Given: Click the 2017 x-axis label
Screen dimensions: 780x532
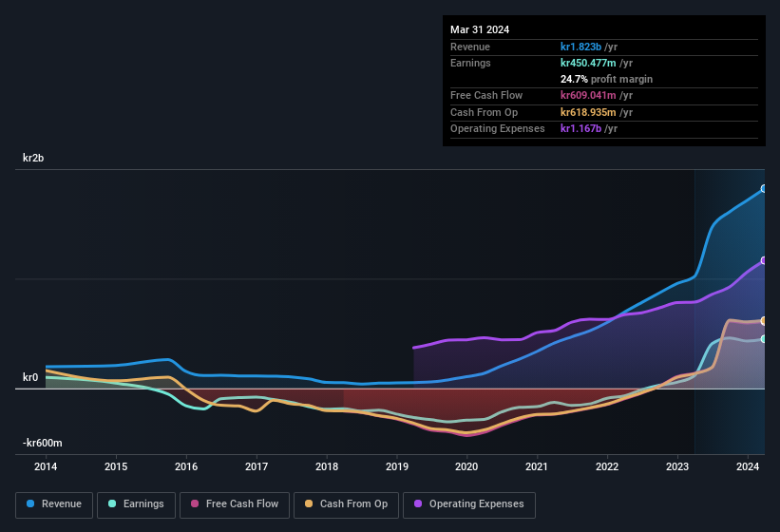Looking at the screenshot, I should (257, 466).
